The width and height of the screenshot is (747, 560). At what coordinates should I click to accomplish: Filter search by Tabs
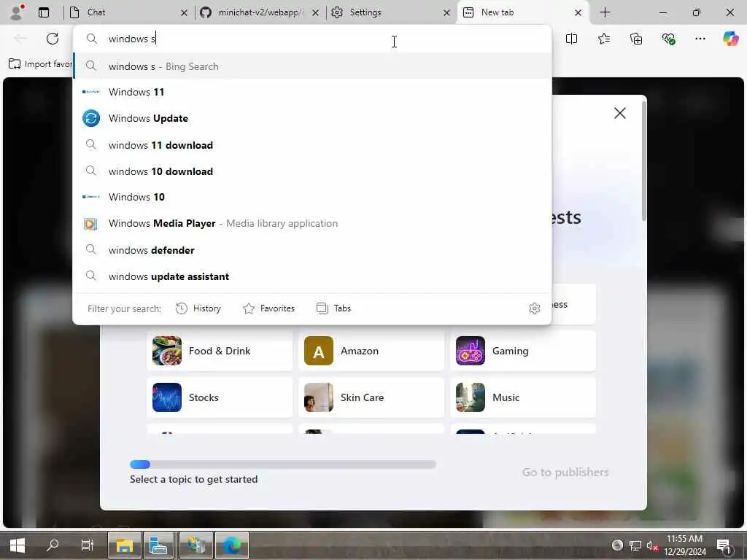(333, 308)
